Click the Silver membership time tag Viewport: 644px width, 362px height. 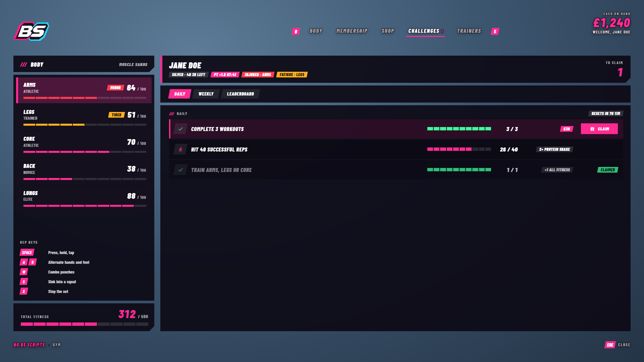click(189, 74)
